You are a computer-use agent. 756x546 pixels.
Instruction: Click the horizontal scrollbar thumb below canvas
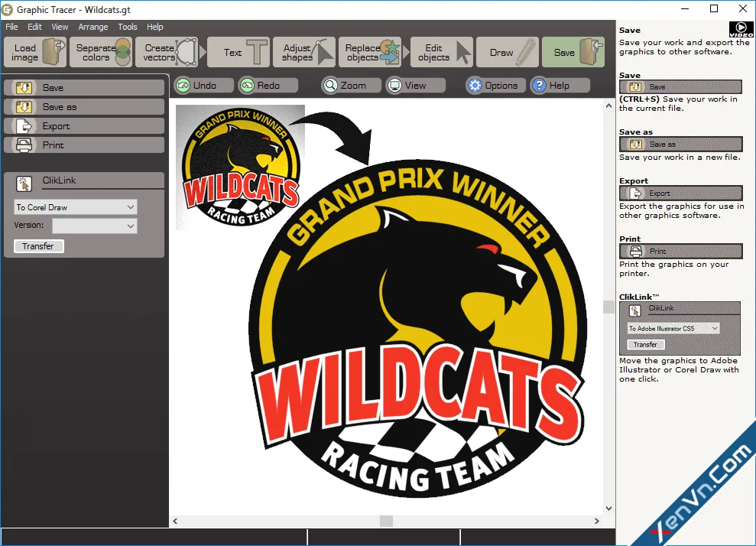(386, 521)
